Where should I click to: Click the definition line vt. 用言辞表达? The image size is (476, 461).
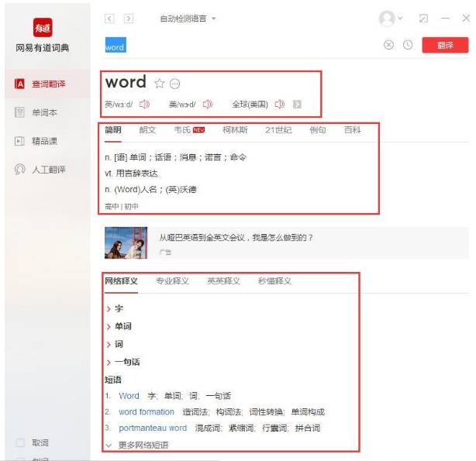coord(131,174)
